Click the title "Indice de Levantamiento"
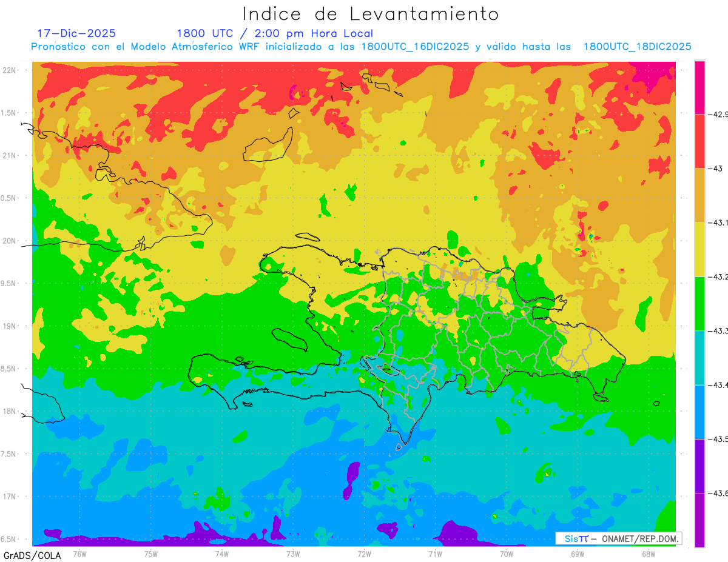Screen dimensions: 728x562 point(371,14)
